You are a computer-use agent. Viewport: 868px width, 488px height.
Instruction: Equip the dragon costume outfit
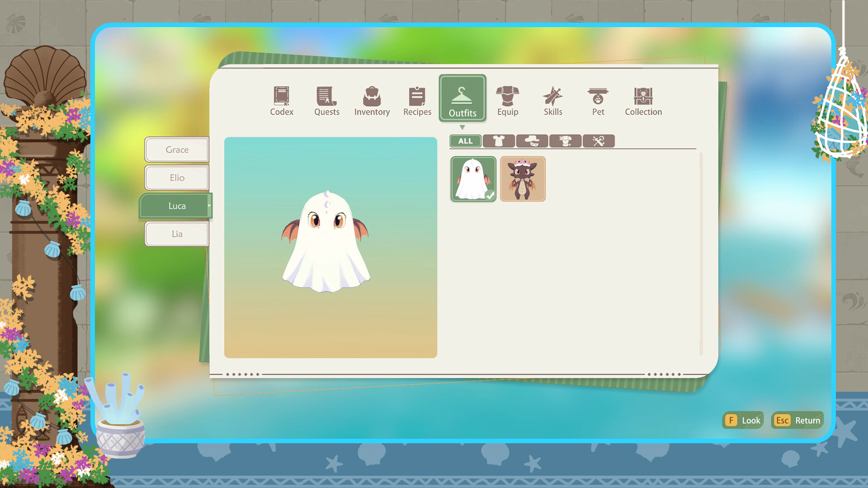click(x=523, y=179)
